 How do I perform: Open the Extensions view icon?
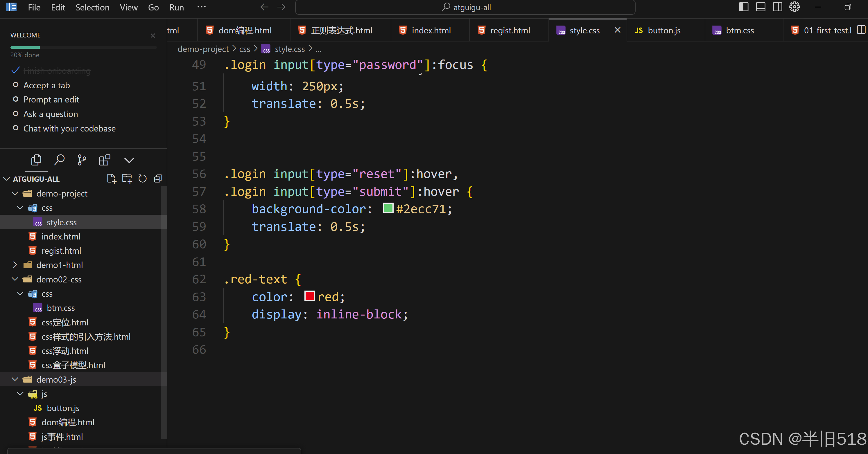(x=105, y=160)
